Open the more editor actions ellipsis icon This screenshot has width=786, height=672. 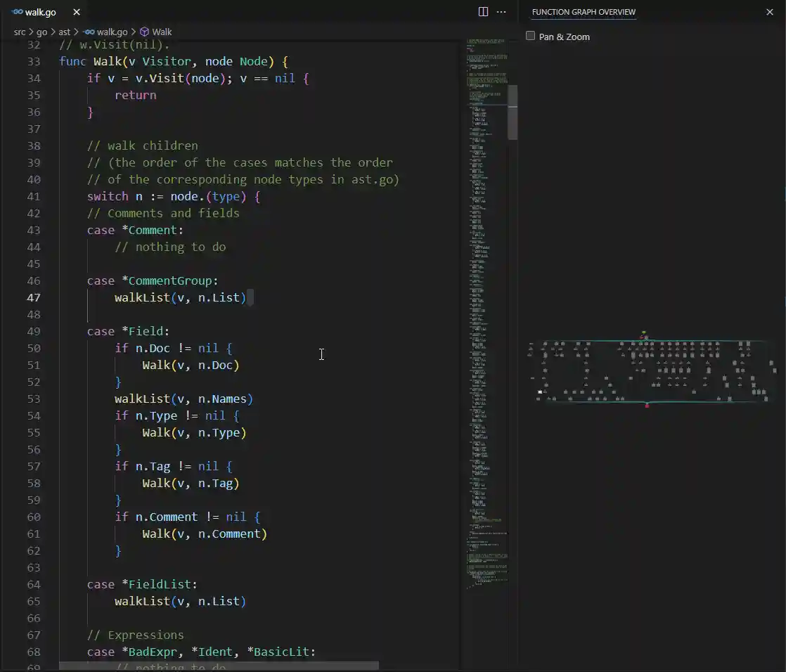tap(501, 11)
